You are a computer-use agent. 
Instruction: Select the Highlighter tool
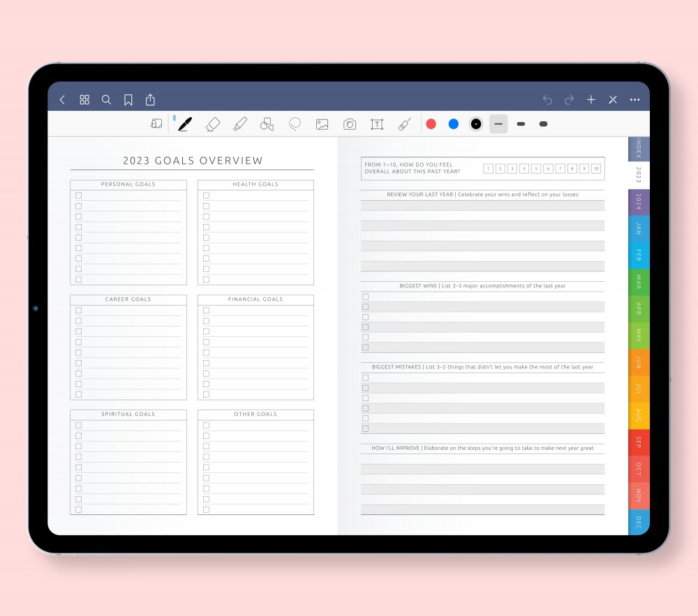click(240, 124)
